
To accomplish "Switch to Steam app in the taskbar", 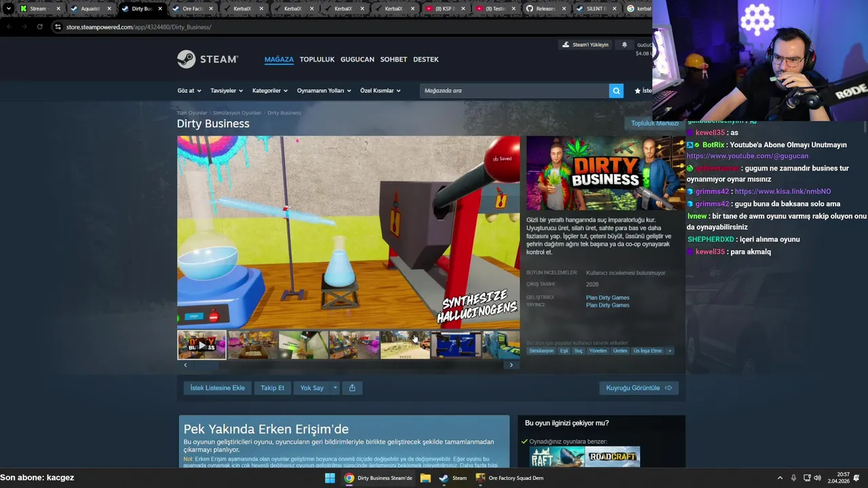I will (453, 478).
